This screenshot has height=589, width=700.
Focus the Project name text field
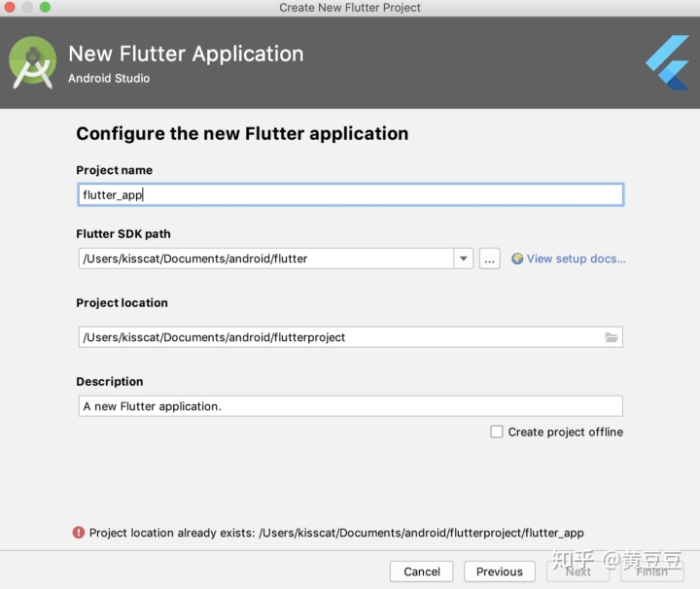point(350,194)
